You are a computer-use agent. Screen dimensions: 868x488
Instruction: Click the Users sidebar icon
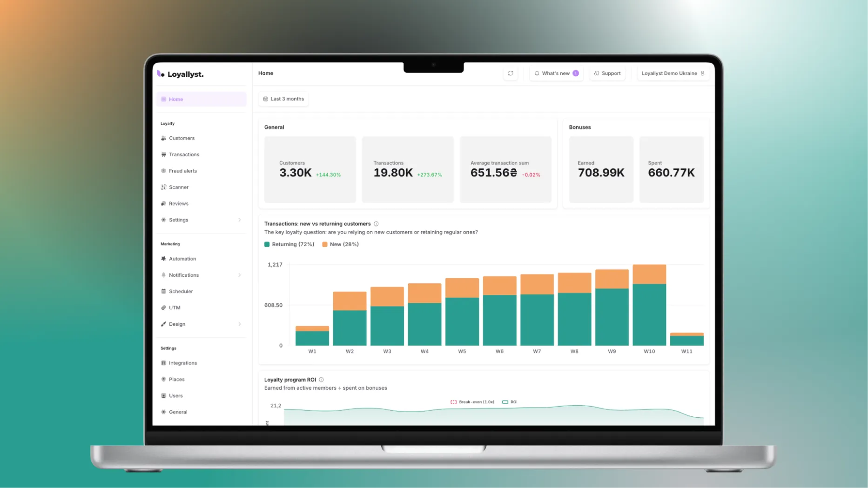pyautogui.click(x=163, y=395)
